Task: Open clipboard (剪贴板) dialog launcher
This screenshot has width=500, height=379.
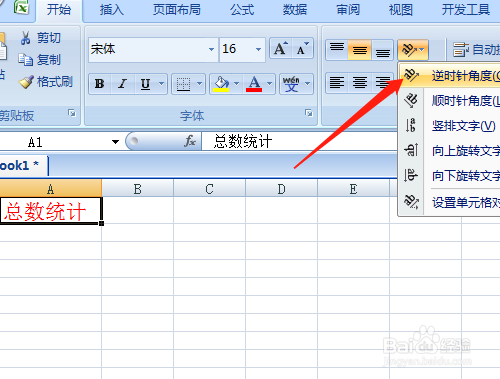Action: 72,113
